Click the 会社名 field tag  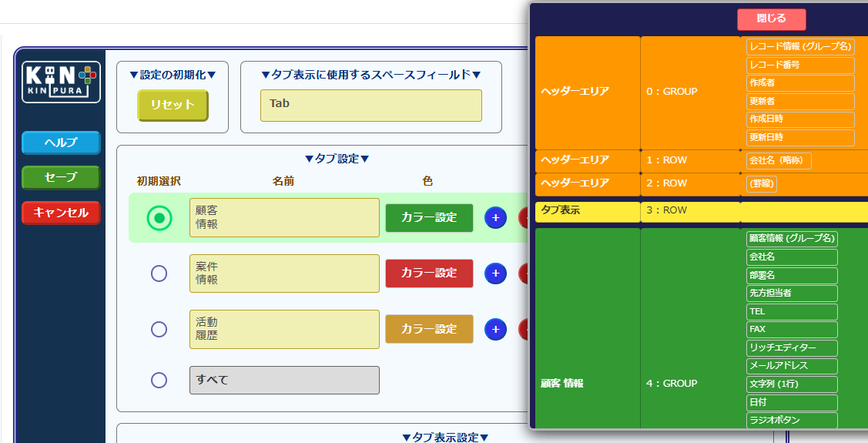[x=793, y=257]
